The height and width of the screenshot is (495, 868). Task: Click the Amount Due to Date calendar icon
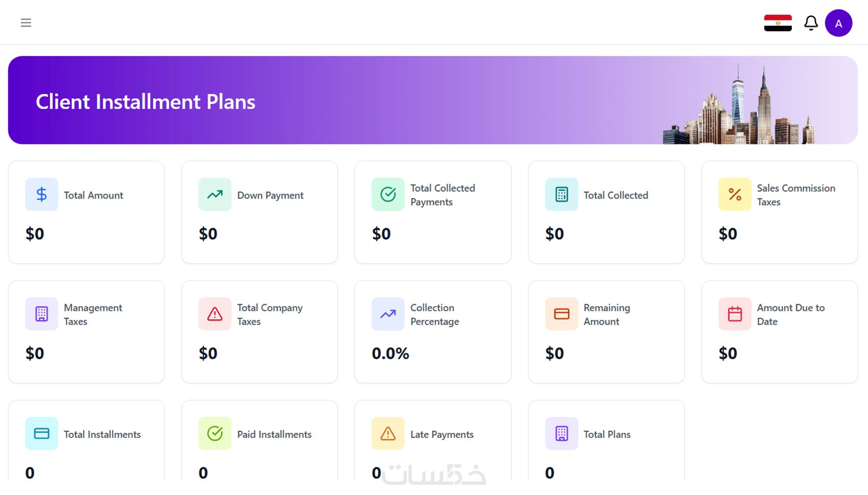click(735, 314)
